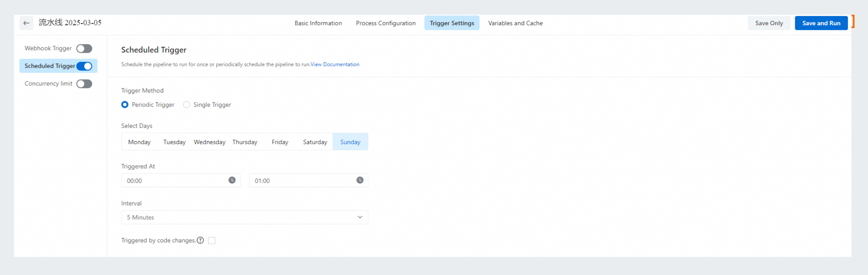Image resolution: width=868 pixels, height=275 pixels.
Task: Open time picker clock for 00:00 field
Action: click(x=232, y=180)
